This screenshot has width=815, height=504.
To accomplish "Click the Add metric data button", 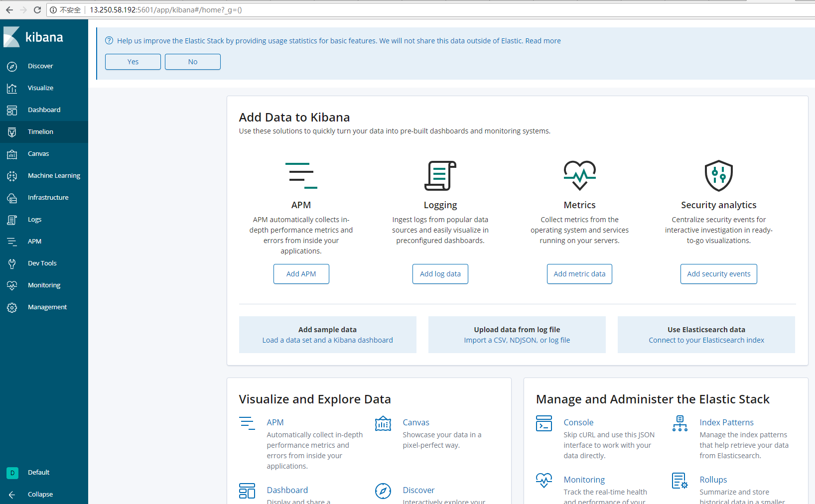I will [x=579, y=274].
